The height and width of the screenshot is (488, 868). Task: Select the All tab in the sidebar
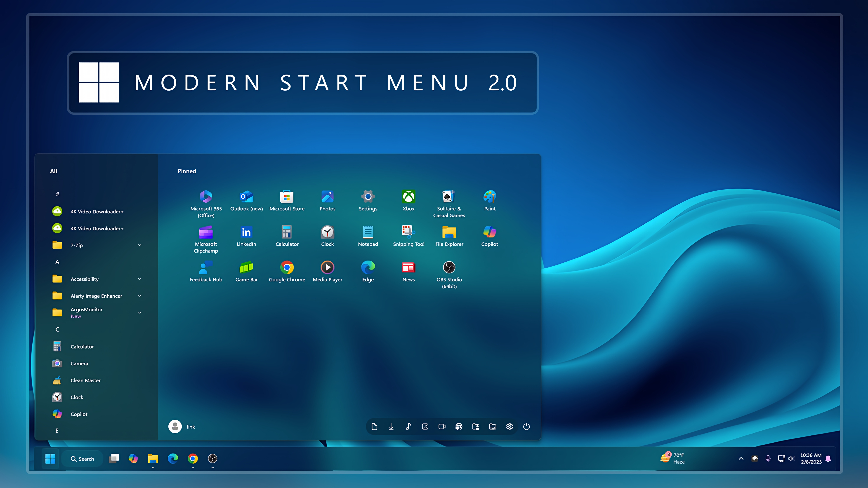click(54, 171)
